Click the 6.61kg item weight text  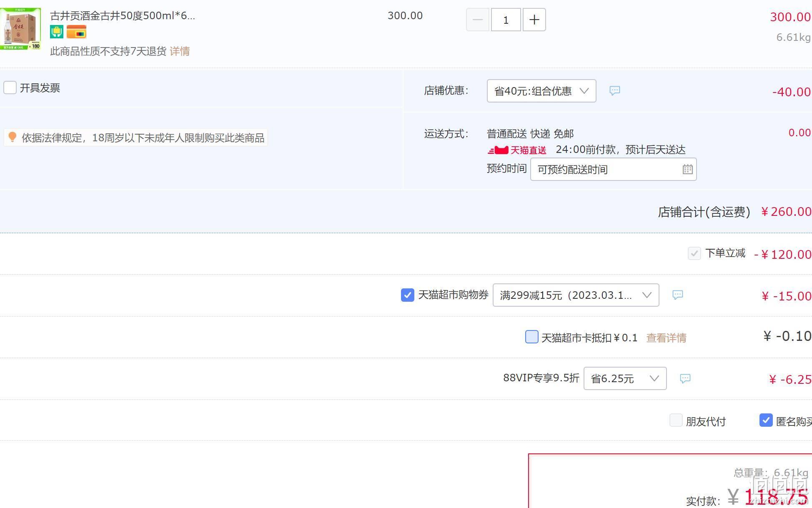[793, 38]
